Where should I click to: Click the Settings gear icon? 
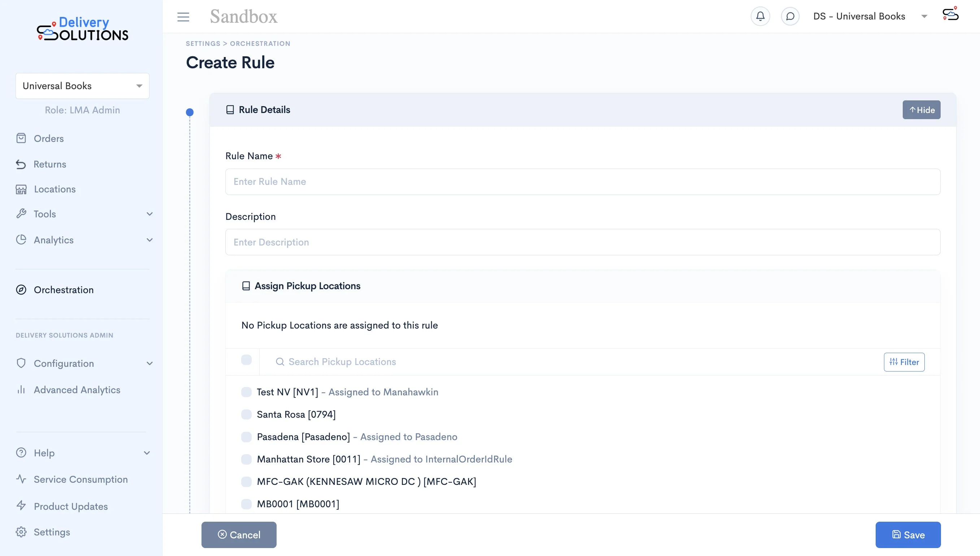[x=21, y=532]
